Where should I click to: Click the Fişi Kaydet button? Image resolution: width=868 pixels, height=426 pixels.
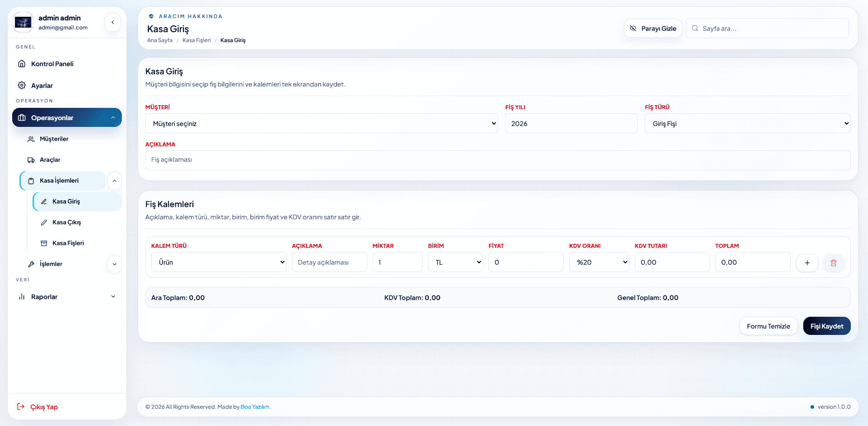pos(827,326)
